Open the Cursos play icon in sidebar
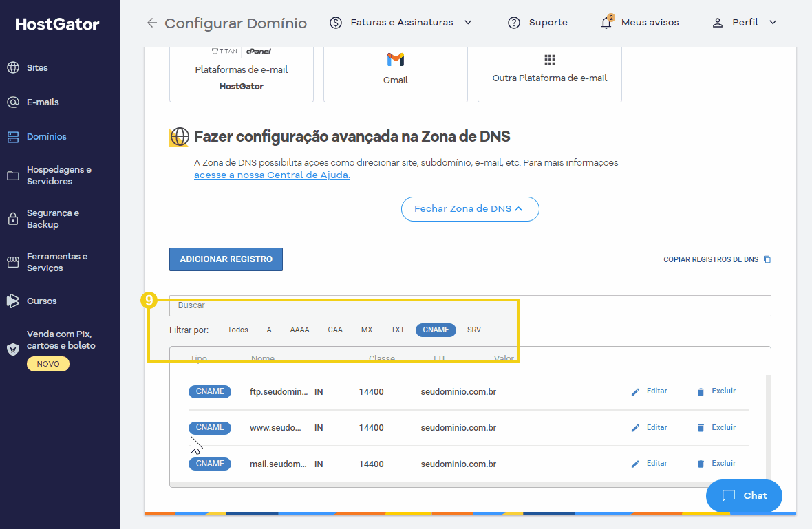Viewport: 812px width, 529px height. pyautogui.click(x=13, y=301)
